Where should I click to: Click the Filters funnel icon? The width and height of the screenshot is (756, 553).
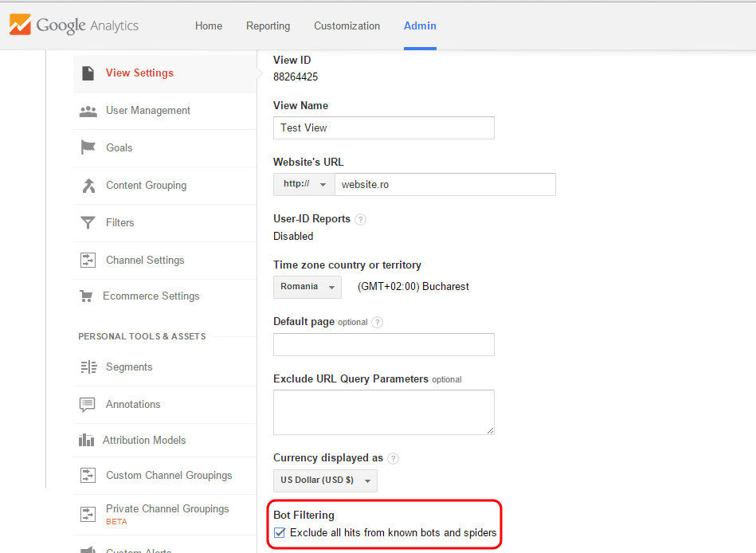pos(88,223)
